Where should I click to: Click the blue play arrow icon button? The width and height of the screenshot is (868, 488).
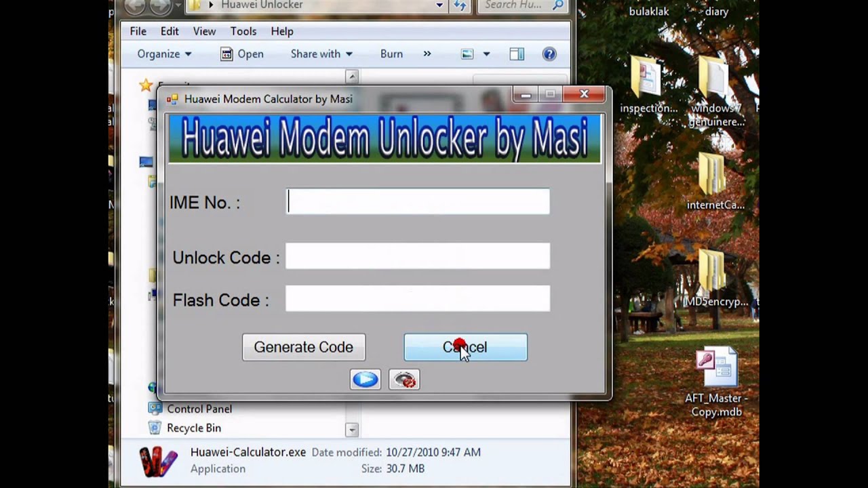tap(366, 379)
